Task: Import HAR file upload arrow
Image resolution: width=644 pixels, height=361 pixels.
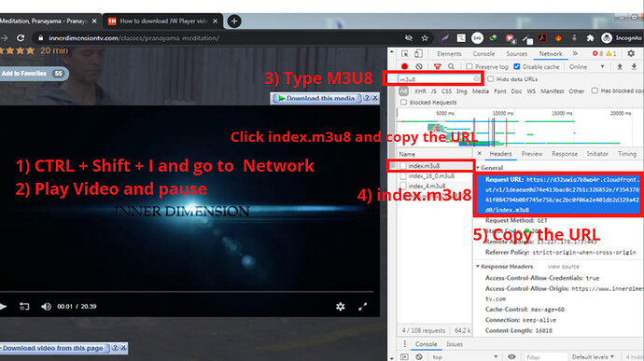Action: coord(620,66)
